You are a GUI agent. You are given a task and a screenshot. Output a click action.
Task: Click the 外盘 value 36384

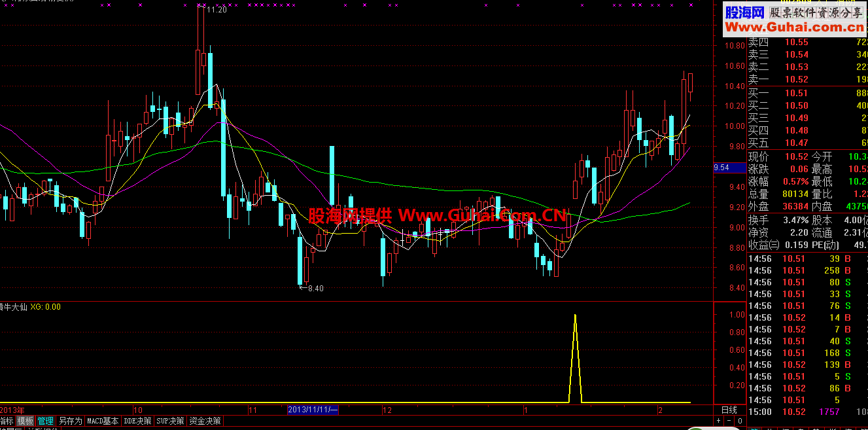[795, 206]
